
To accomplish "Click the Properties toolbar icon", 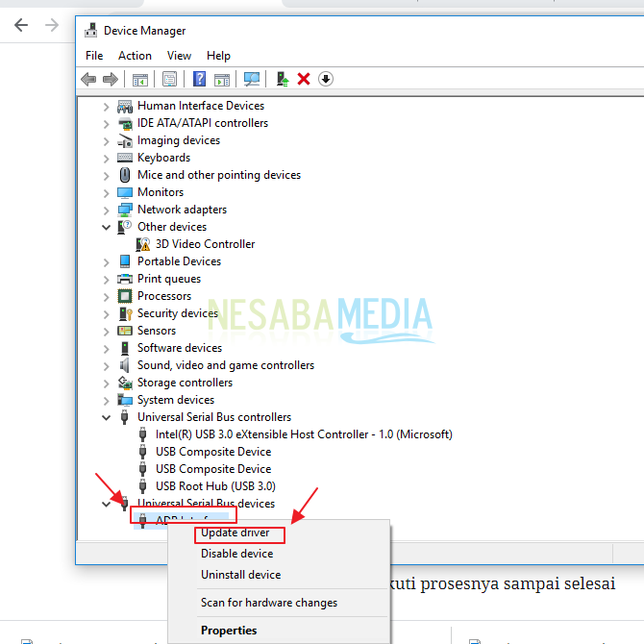I will [x=169, y=79].
